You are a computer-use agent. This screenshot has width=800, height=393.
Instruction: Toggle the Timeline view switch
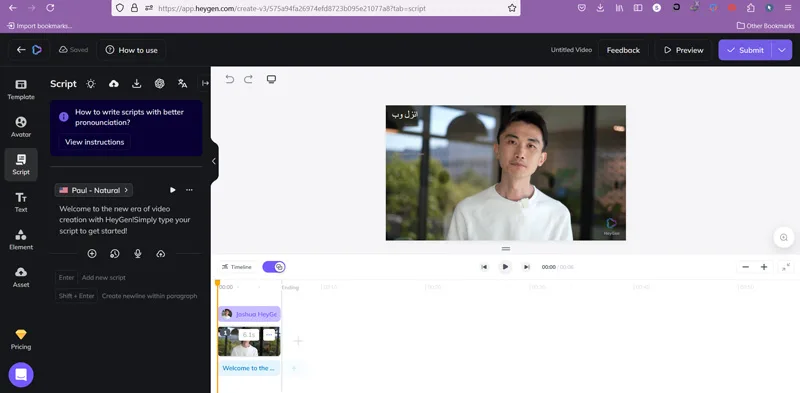pyautogui.click(x=274, y=267)
